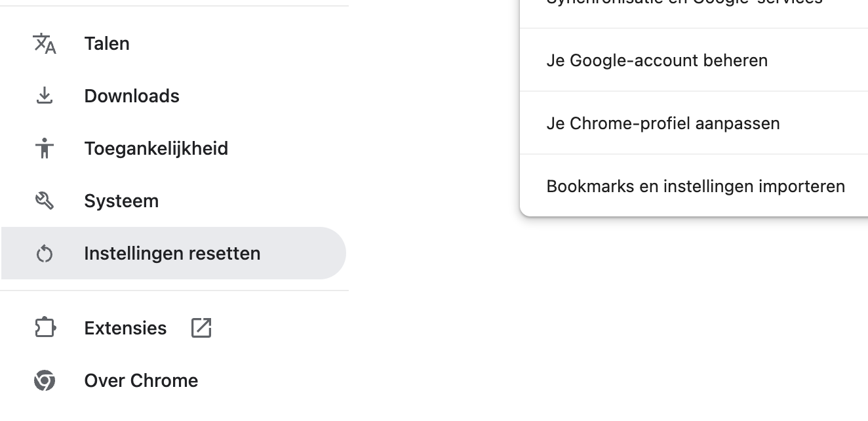Click the Toegankelijkheid accessibility person icon
This screenshot has height=421, width=868.
[44, 148]
